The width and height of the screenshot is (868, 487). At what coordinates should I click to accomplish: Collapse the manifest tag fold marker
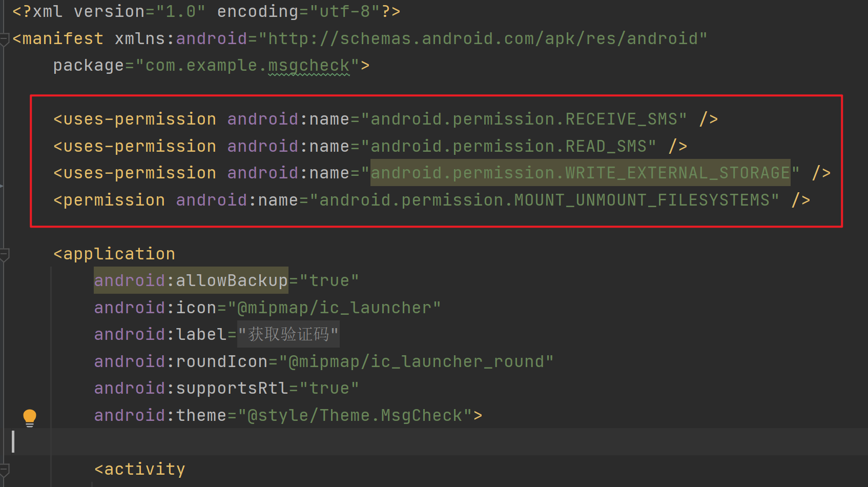coord(5,39)
